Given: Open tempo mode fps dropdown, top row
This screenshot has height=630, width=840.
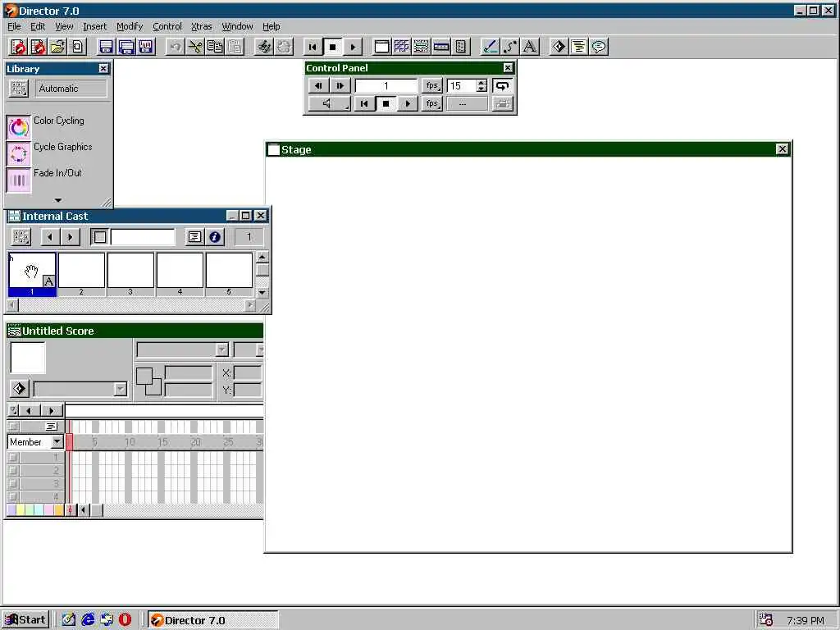Looking at the screenshot, I should 431,85.
